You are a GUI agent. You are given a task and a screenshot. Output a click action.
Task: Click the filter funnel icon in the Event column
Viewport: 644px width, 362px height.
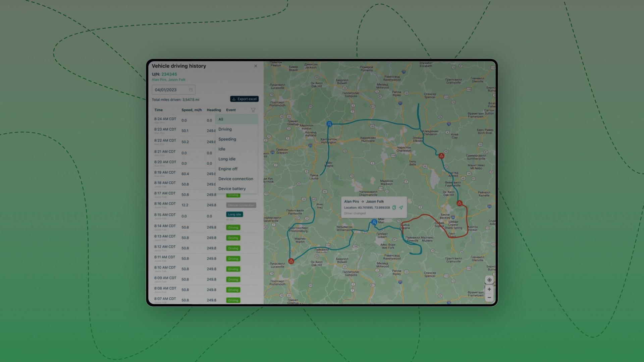point(253,110)
